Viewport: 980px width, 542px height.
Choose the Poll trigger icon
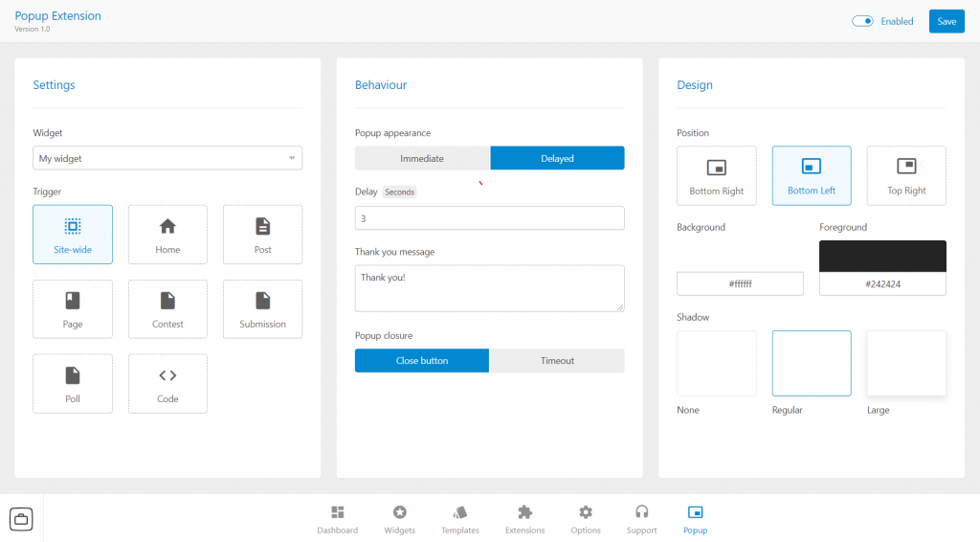[73, 375]
